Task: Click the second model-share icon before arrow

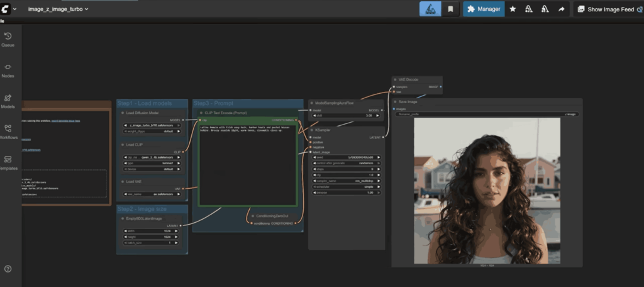Action: (545, 9)
